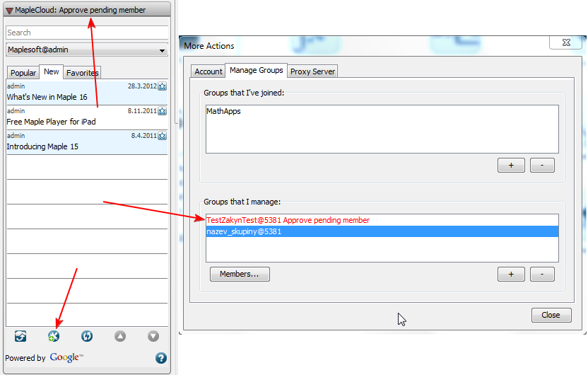Favorite star for Free Maple Player for iPad
Image resolution: width=588 pixels, height=375 pixels.
click(x=163, y=111)
